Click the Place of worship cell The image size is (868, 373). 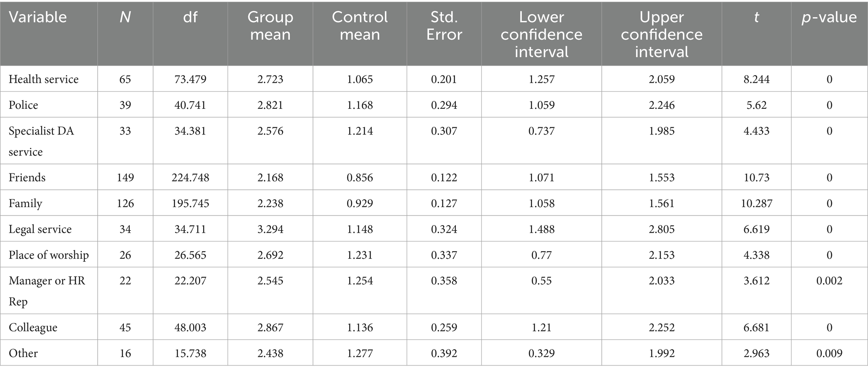(x=49, y=255)
